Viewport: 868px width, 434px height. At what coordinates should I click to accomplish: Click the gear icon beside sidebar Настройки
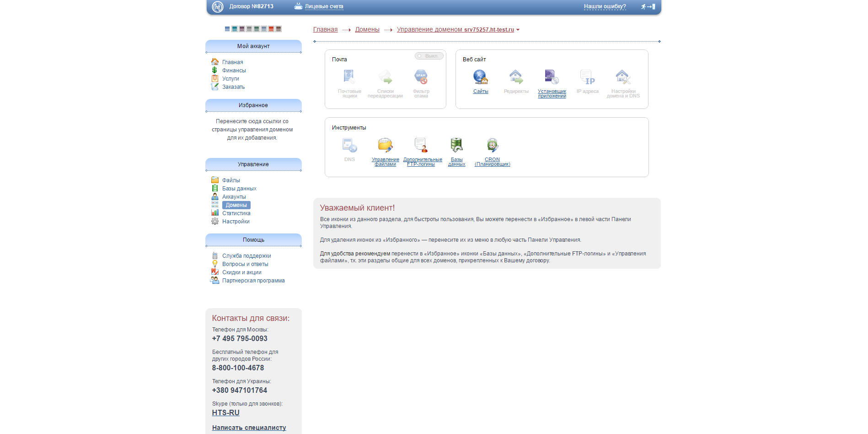point(215,221)
